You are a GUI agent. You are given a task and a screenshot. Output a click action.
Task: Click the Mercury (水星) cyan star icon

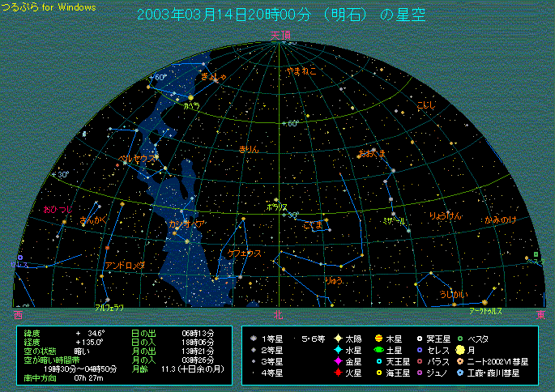pos(337,350)
